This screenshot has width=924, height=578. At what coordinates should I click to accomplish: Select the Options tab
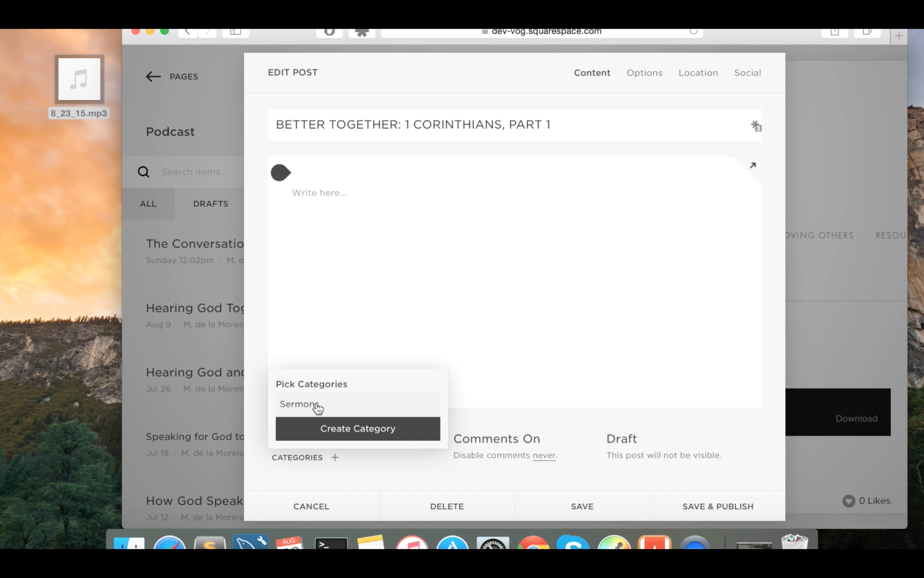coord(644,72)
